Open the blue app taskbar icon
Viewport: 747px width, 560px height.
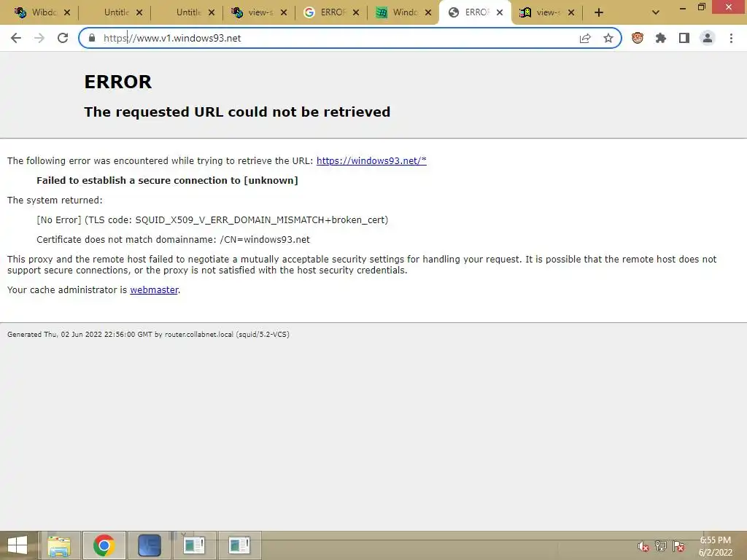pos(149,545)
